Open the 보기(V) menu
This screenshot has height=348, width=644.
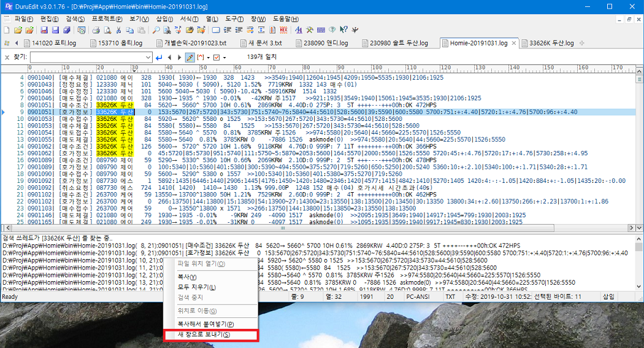click(x=139, y=19)
